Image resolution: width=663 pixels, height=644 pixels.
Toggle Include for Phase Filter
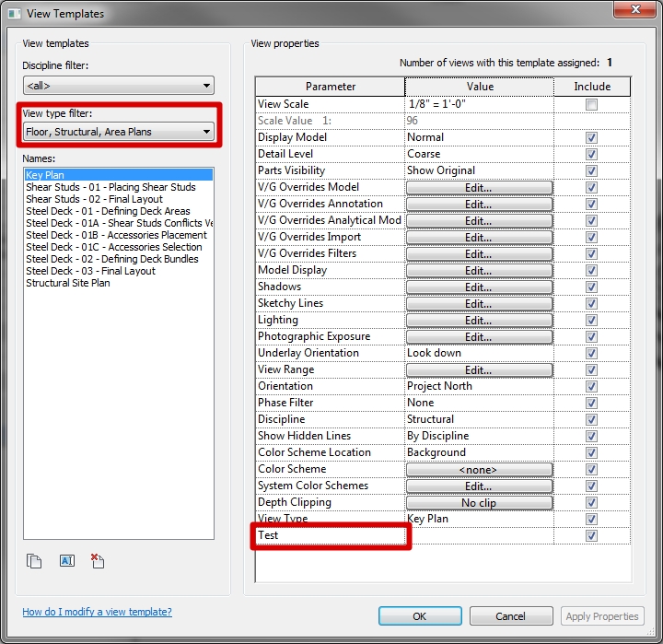tap(591, 403)
